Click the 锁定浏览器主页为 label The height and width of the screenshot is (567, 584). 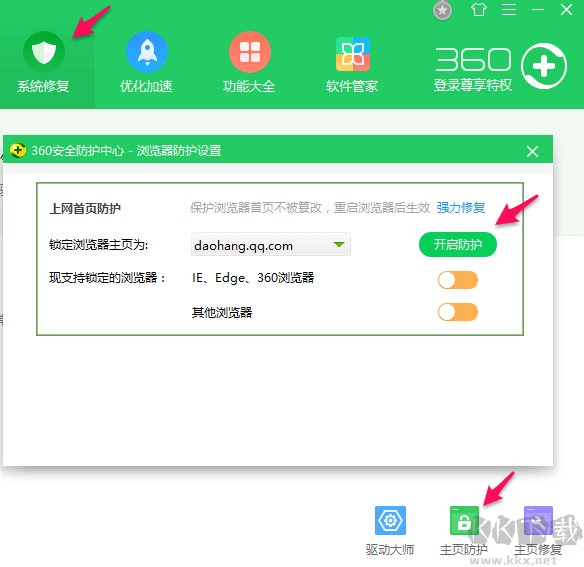[99, 245]
